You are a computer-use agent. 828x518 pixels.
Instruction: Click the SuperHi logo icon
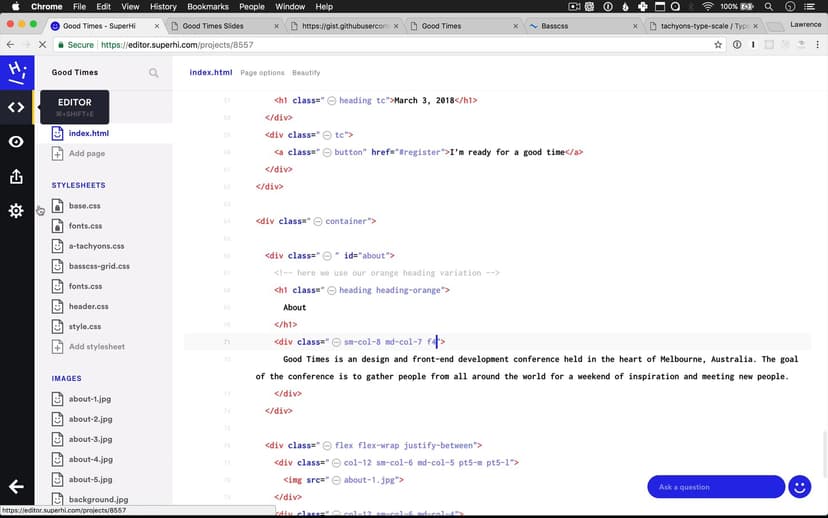pyautogui.click(x=17, y=71)
